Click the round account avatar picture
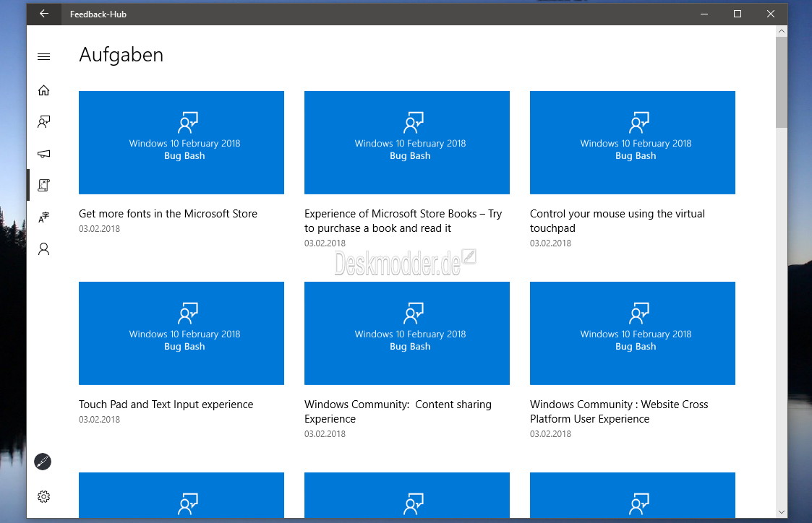This screenshot has height=523, width=812. [x=43, y=462]
